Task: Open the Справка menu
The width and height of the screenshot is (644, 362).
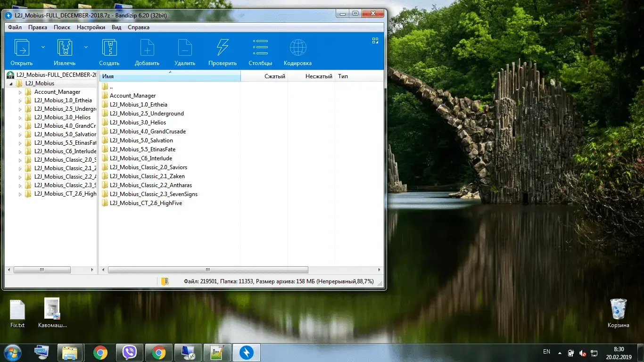Action: pyautogui.click(x=139, y=27)
